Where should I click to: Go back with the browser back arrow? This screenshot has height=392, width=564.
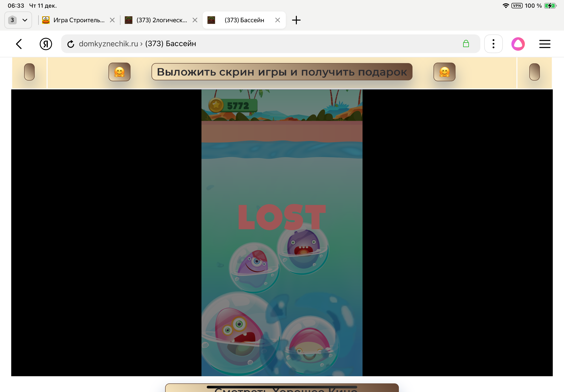[x=19, y=44]
